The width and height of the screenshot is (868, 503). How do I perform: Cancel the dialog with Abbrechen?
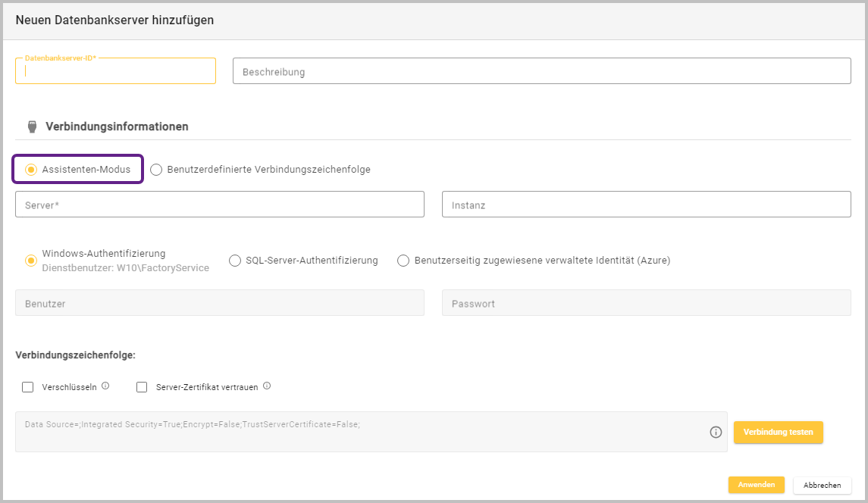click(822, 485)
